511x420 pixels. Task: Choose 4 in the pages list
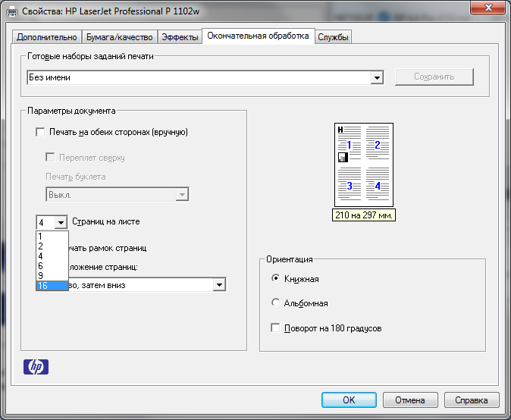click(52, 256)
